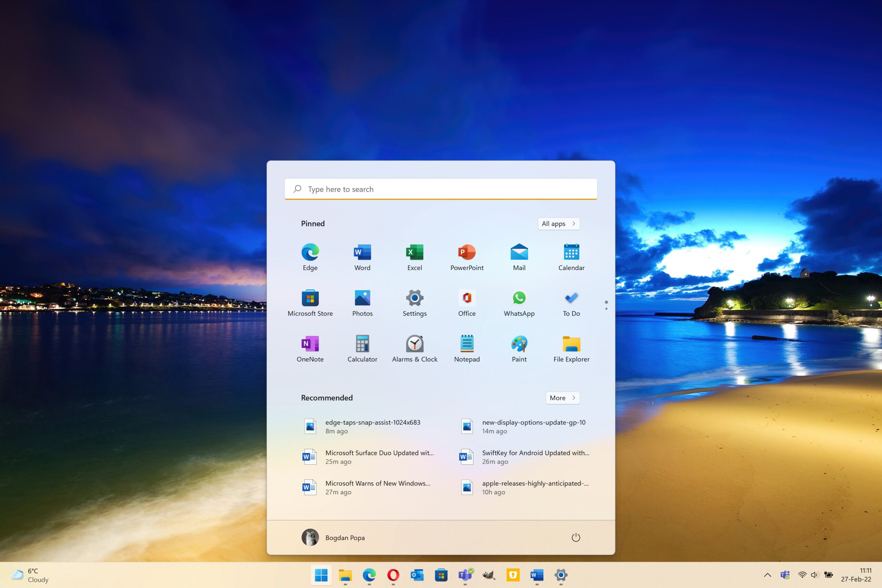
Task: Launch the Photos app
Action: pyautogui.click(x=362, y=303)
